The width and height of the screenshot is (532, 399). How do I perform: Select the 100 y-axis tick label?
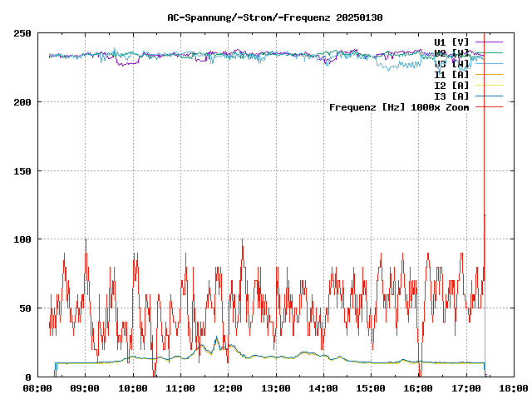pos(22,239)
